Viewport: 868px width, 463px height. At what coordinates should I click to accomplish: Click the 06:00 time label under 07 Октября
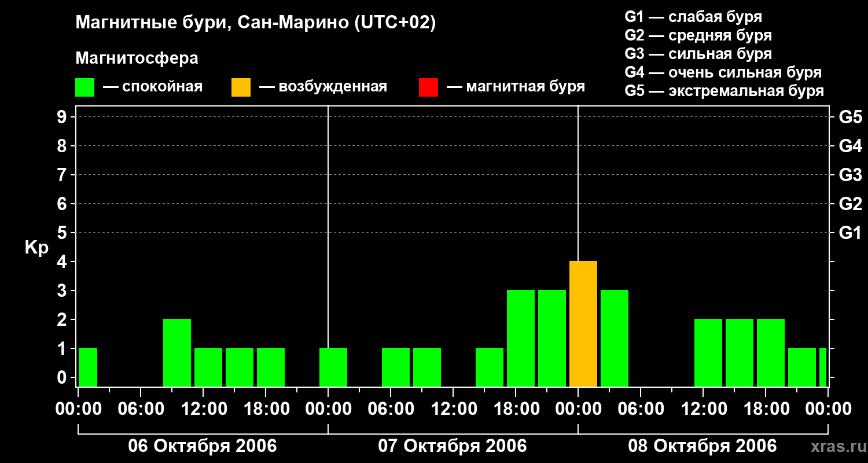tap(391, 409)
